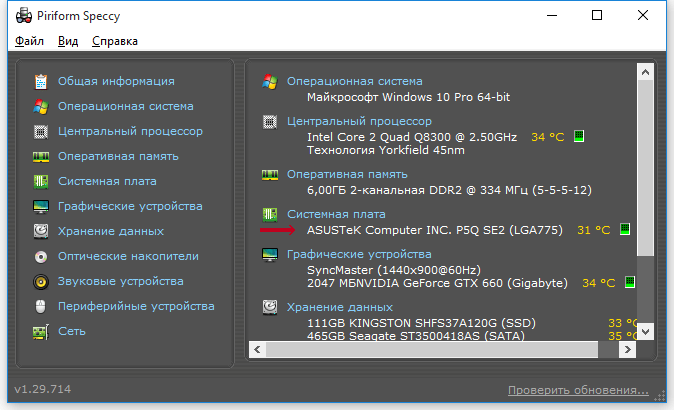Select Общая информация in the sidebar
Screen dimensions: 674x410
click(116, 81)
